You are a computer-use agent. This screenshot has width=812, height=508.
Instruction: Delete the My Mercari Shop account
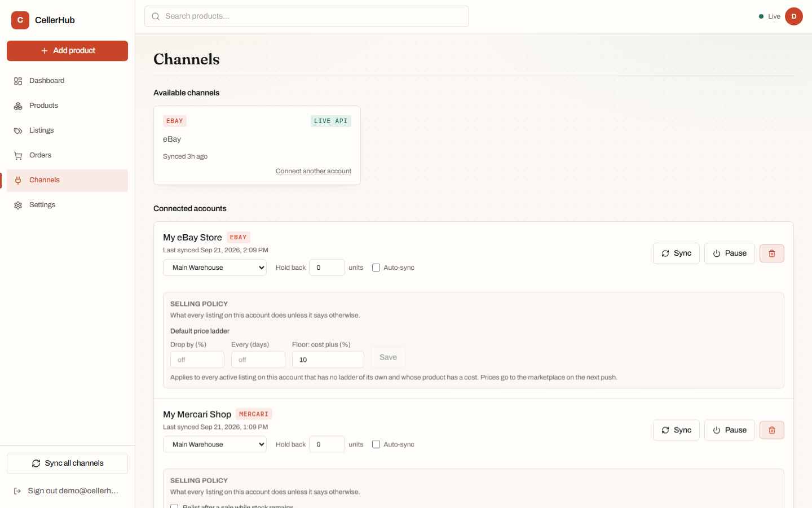772,430
